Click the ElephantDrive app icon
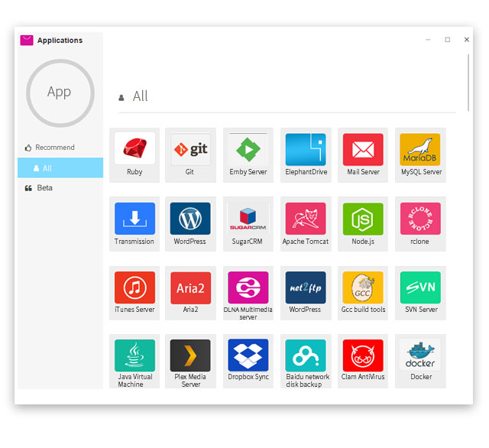This screenshot has width=489, height=448. point(306,149)
